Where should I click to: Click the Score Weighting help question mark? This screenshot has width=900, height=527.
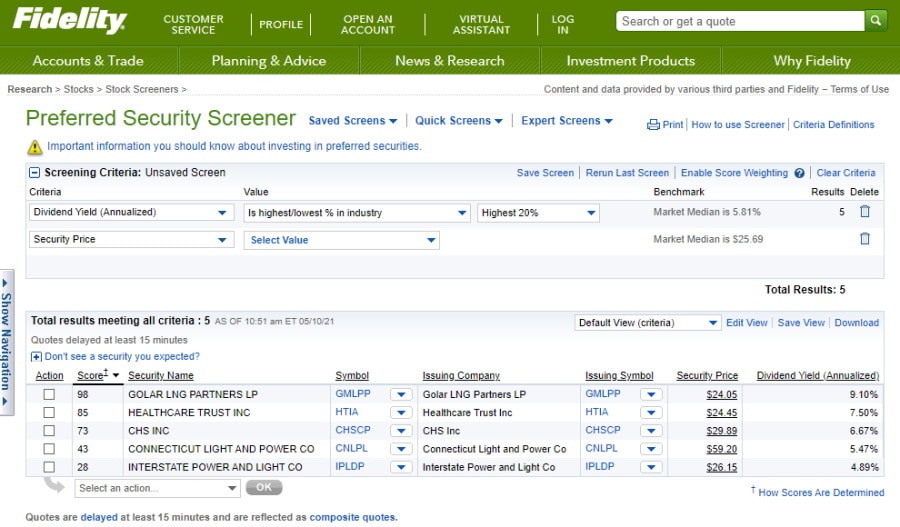click(799, 173)
